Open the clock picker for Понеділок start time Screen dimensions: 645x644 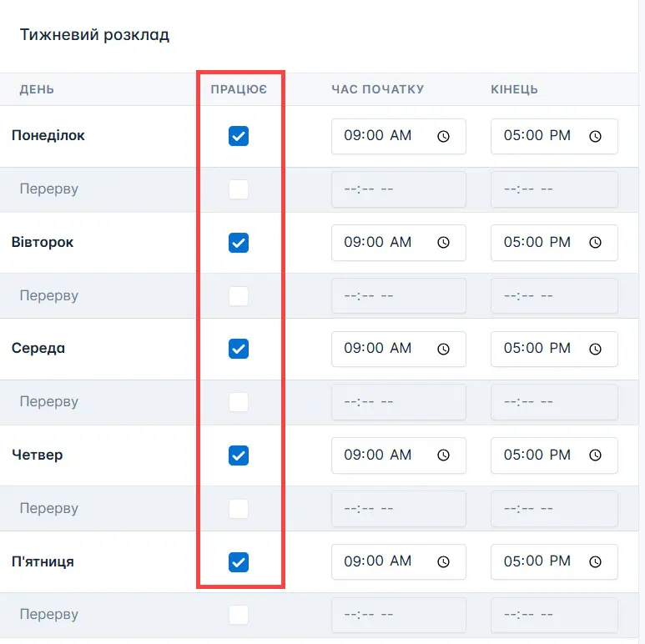pyautogui.click(x=443, y=136)
